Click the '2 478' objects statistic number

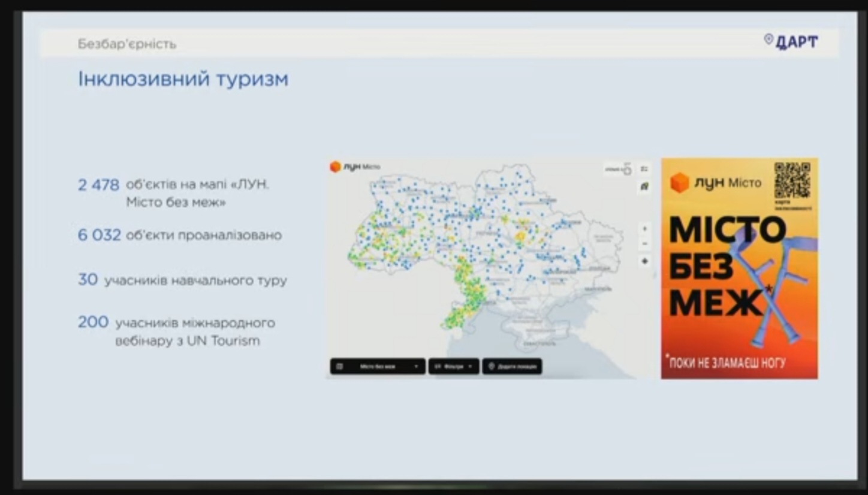pyautogui.click(x=98, y=185)
